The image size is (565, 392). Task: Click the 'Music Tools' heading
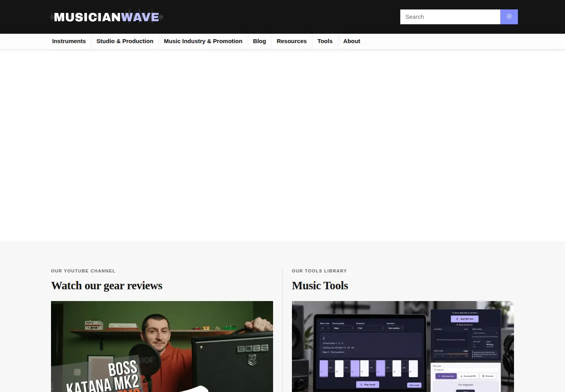coord(320,285)
